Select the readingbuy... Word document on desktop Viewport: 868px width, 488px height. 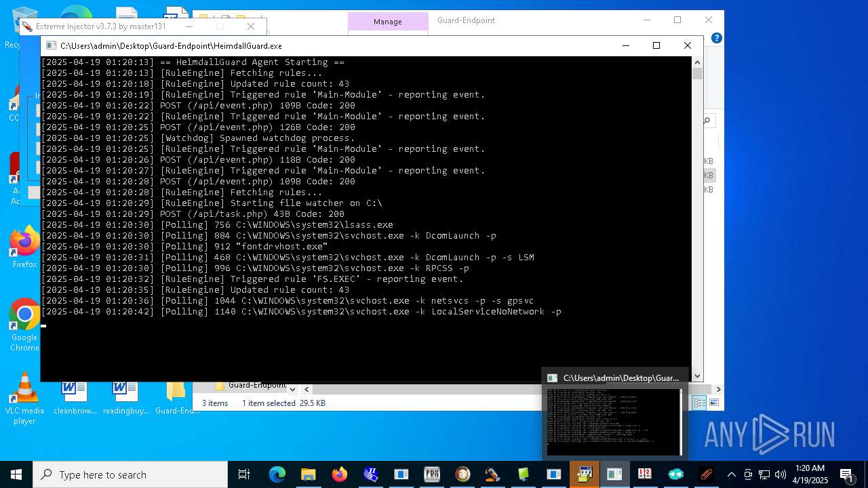(x=125, y=397)
